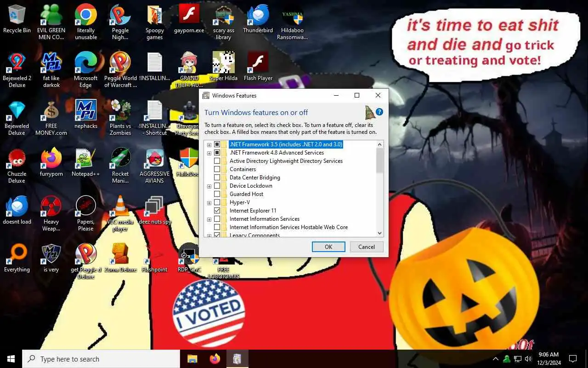The image size is (588, 368).
Task: Toggle the .NET Framework 3.5 checkbox
Action: tap(217, 144)
